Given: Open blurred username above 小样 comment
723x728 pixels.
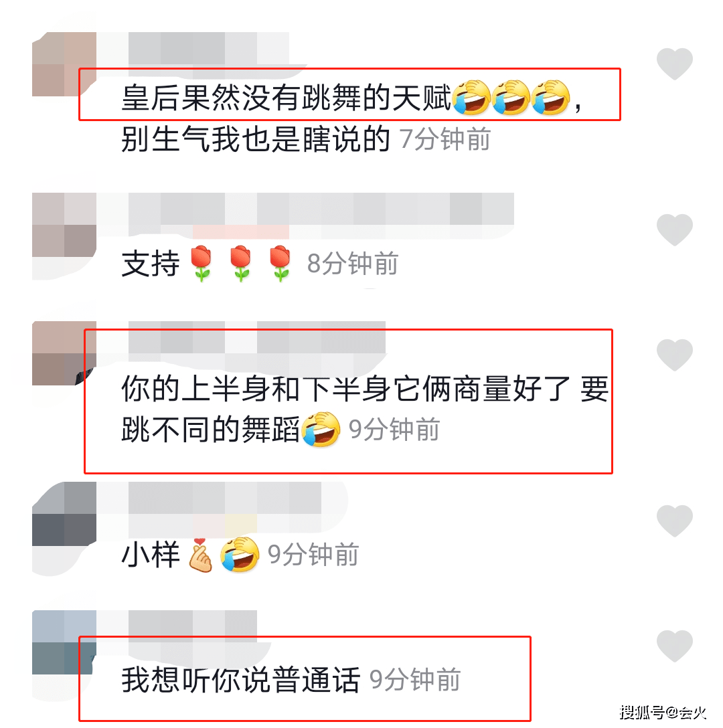Looking at the screenshot, I should tap(225, 498).
